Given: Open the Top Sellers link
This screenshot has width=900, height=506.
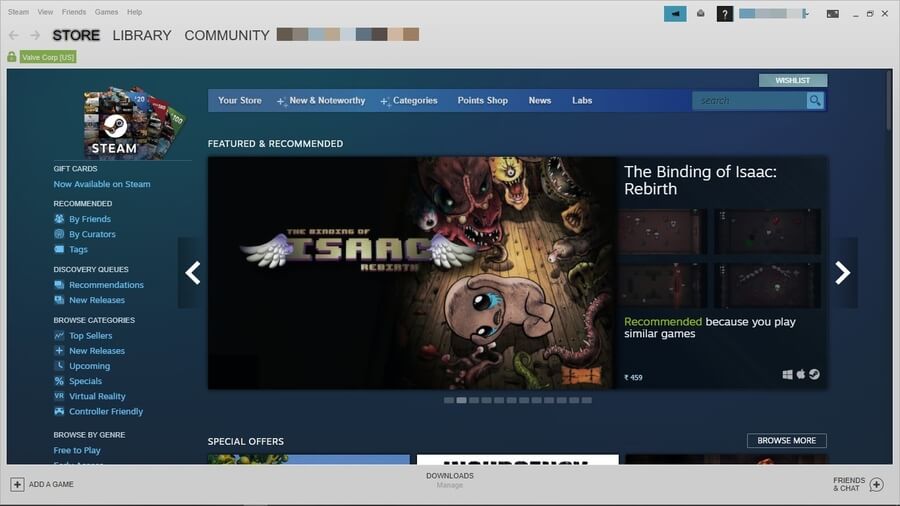Looking at the screenshot, I should 90,336.
